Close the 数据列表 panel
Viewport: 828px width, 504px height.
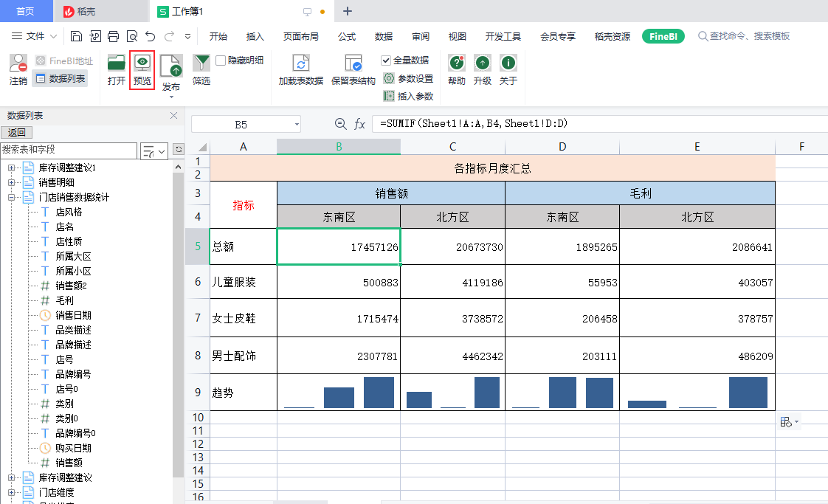(173, 115)
